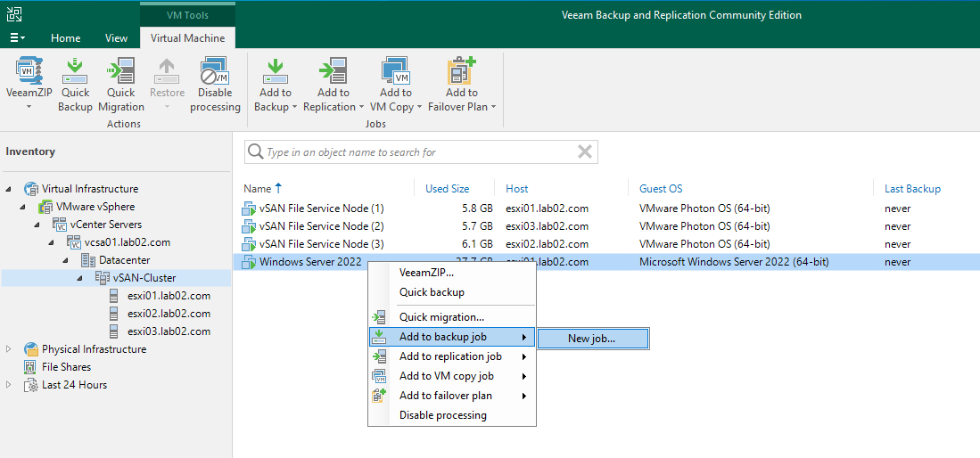Open the main application menu button
The width and height of the screenshot is (980, 458).
[x=18, y=38]
